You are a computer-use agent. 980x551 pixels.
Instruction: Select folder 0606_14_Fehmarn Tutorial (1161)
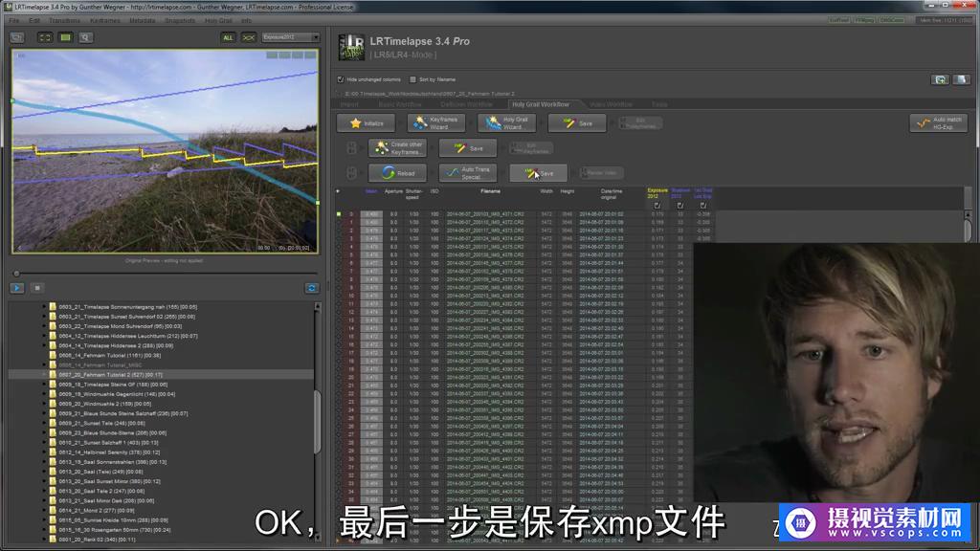[x=109, y=356]
